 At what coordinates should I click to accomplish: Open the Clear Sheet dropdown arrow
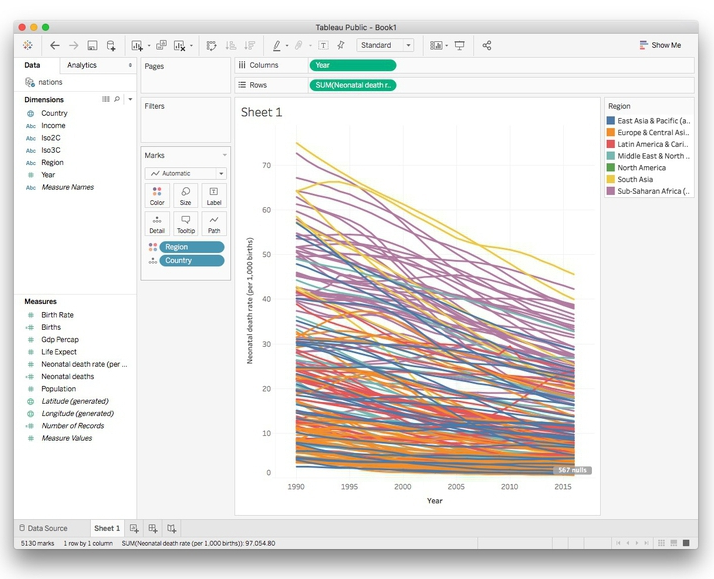191,46
